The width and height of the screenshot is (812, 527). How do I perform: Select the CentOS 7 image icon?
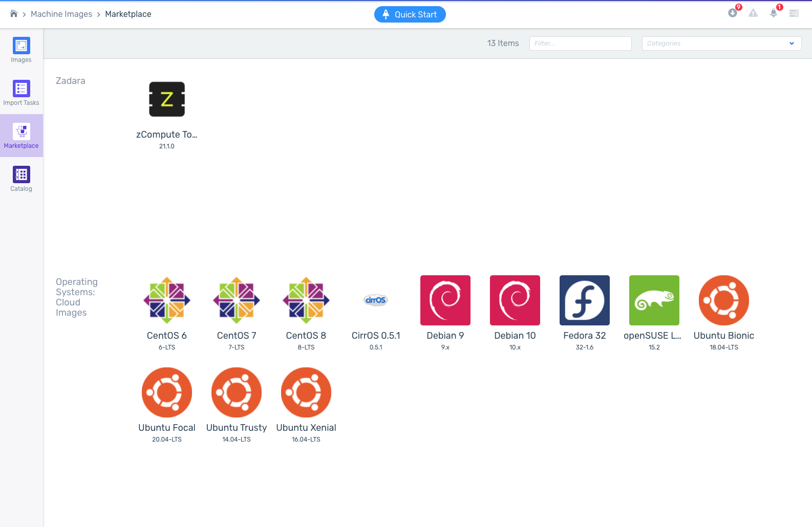tap(237, 300)
